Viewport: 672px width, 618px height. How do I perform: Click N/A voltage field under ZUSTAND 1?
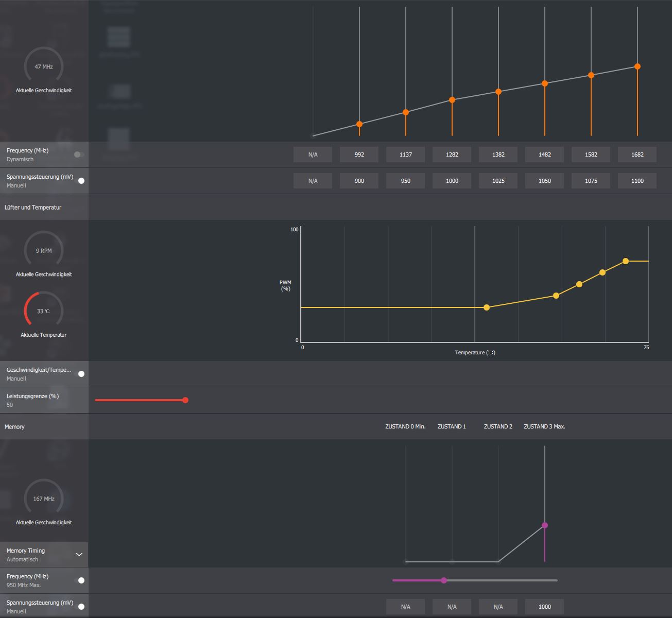pyautogui.click(x=452, y=607)
